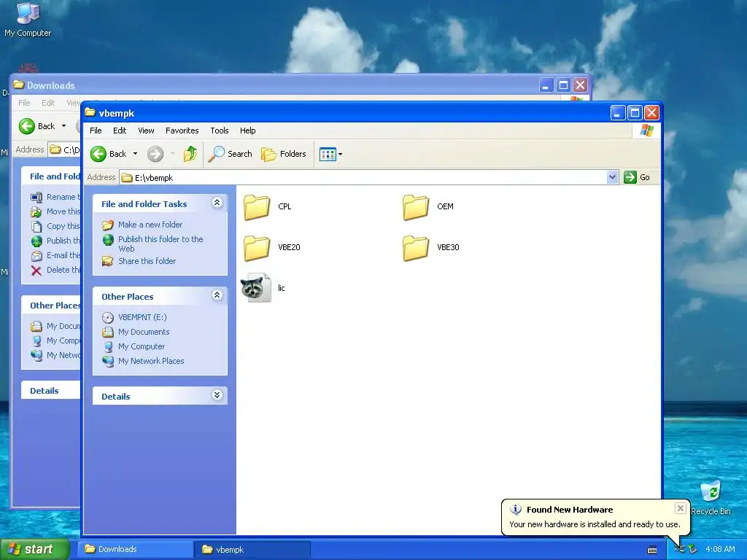Maximize the Downloads window
Image resolution: width=747 pixels, height=560 pixels.
563,85
